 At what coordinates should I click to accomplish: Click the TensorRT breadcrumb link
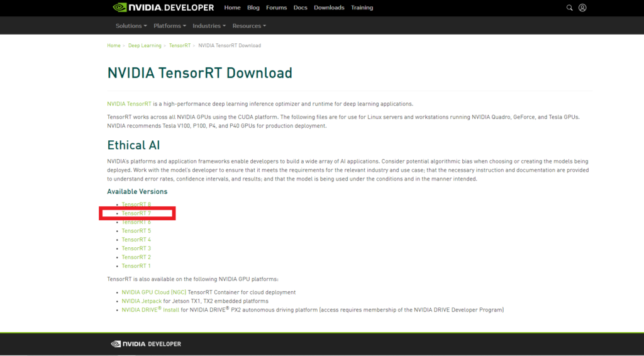click(179, 45)
